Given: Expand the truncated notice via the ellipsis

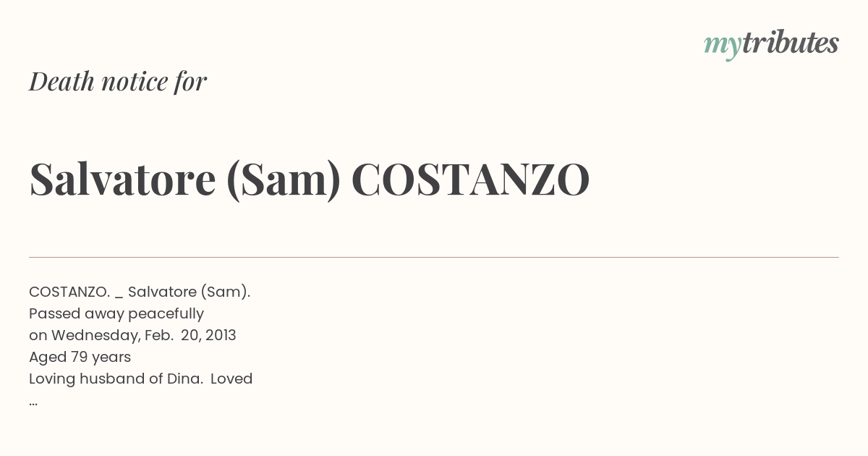Looking at the screenshot, I should pos(33,402).
